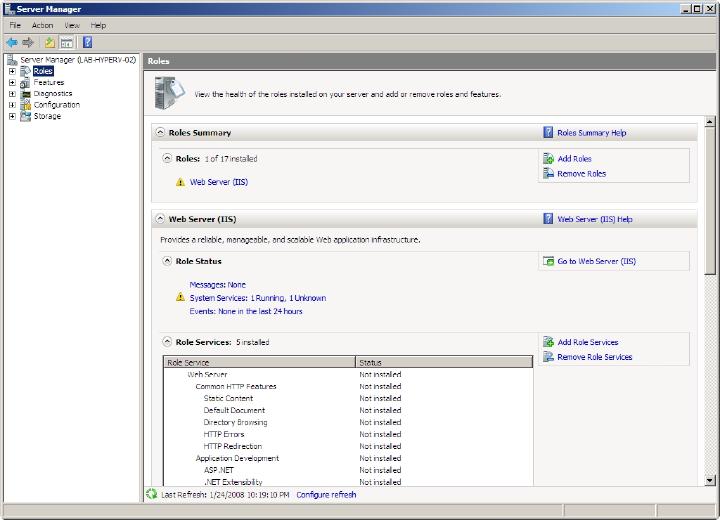
Task: Expand the Configuration tree node
Action: point(12,105)
